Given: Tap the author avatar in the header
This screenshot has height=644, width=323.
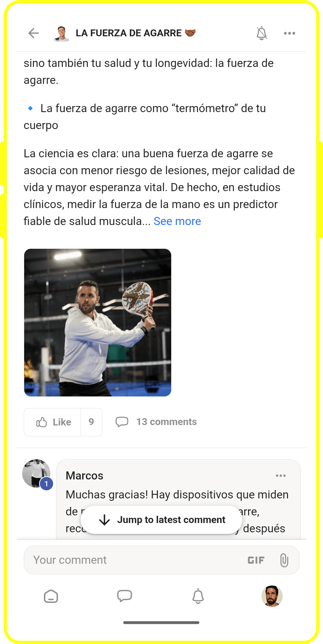Looking at the screenshot, I should click(x=61, y=33).
